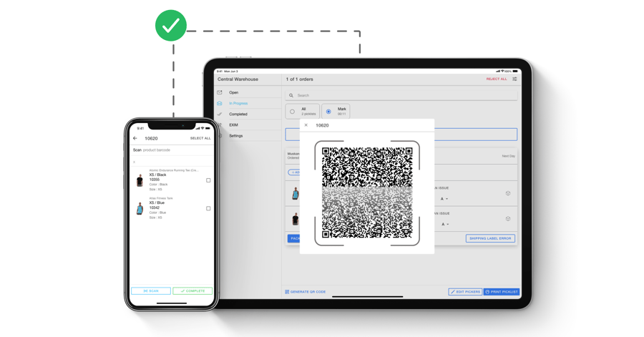
Task: Expand the second item's issue dropdown
Action: click(x=445, y=224)
